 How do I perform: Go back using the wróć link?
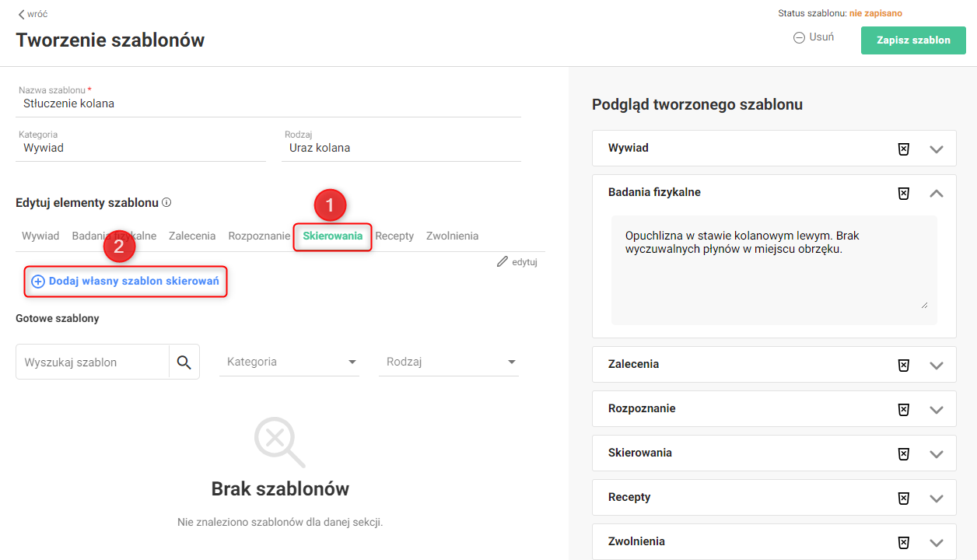(33, 14)
